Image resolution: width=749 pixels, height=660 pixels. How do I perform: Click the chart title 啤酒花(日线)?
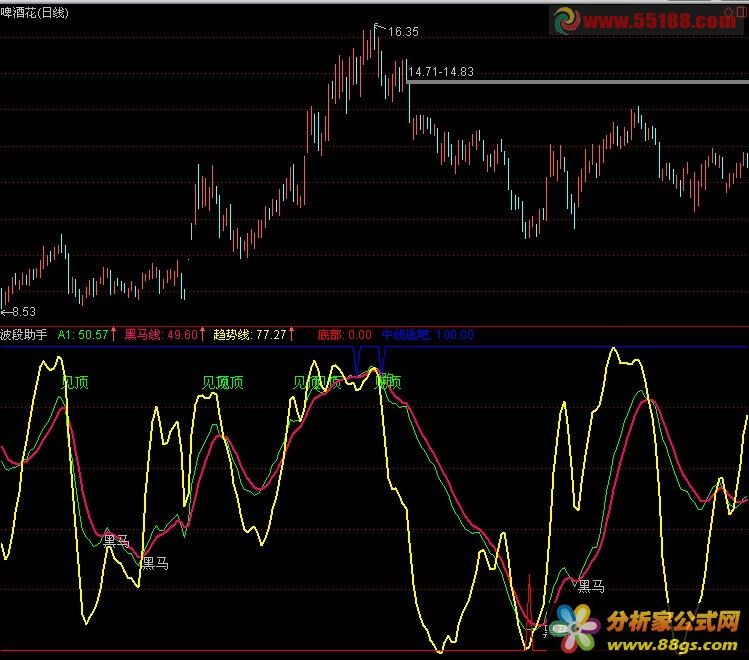click(x=34, y=12)
